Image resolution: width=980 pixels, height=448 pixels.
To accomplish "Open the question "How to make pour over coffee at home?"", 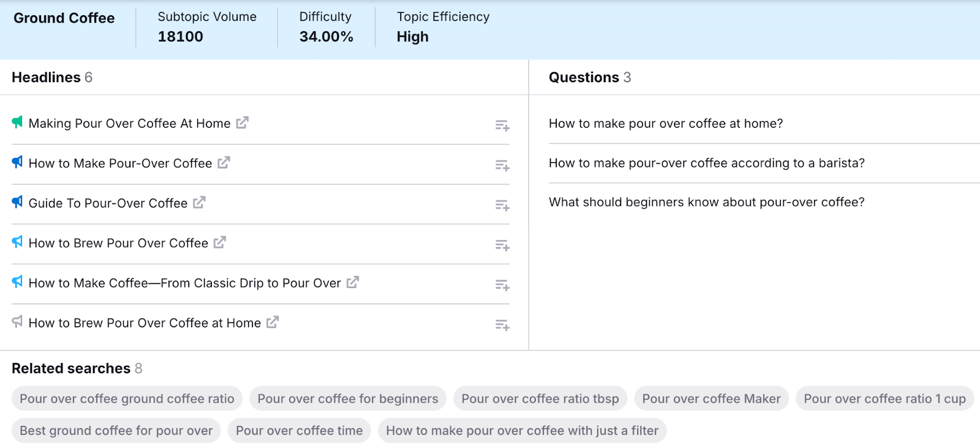I will pos(666,123).
